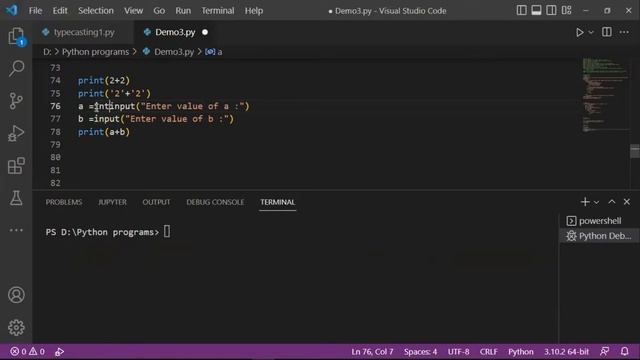
Task: Click the terminal prompt input area
Action: pyautogui.click(x=167, y=232)
